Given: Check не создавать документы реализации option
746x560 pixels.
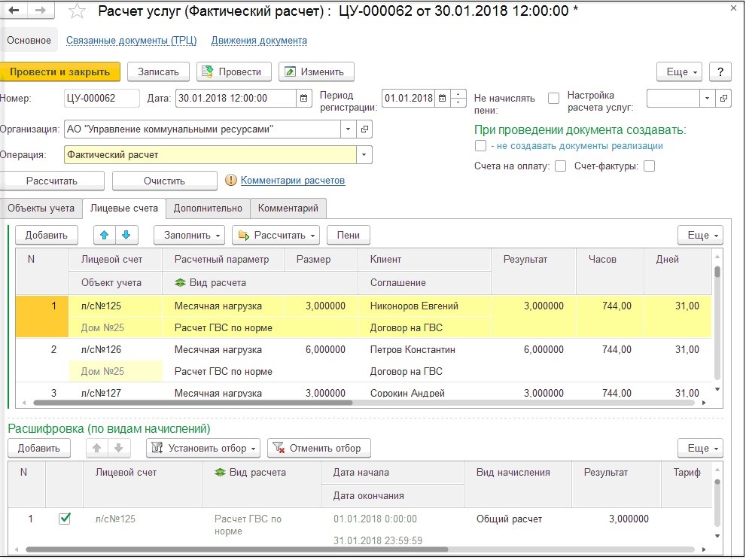Looking at the screenshot, I should click(x=480, y=146).
